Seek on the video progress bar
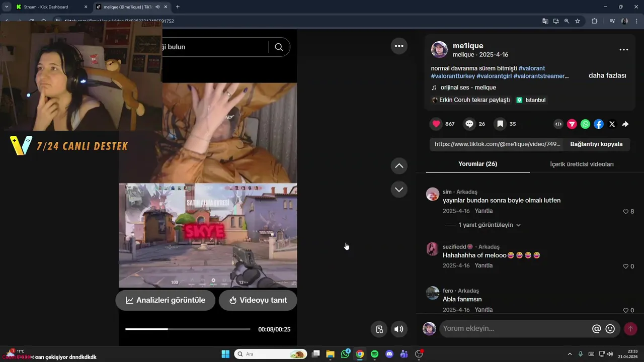The width and height of the screenshot is (644, 362). tap(188, 329)
